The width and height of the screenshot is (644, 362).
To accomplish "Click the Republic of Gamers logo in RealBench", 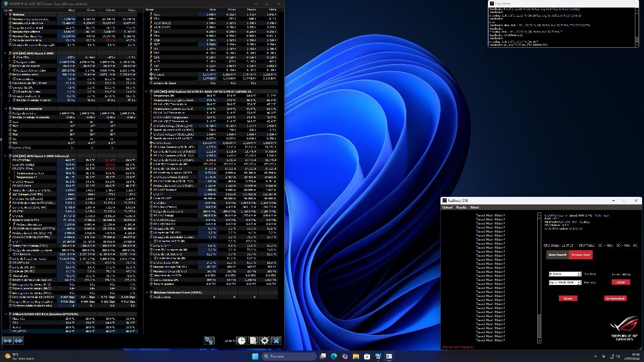I will 624,329.
